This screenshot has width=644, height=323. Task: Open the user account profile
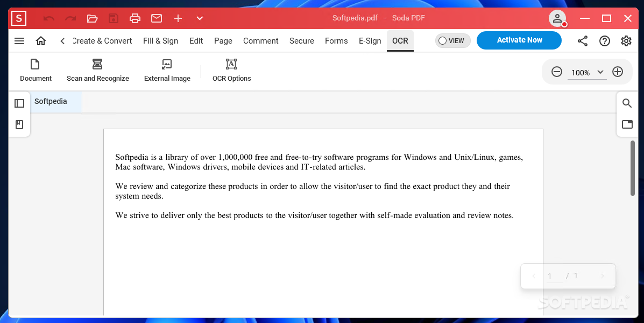pos(557,18)
